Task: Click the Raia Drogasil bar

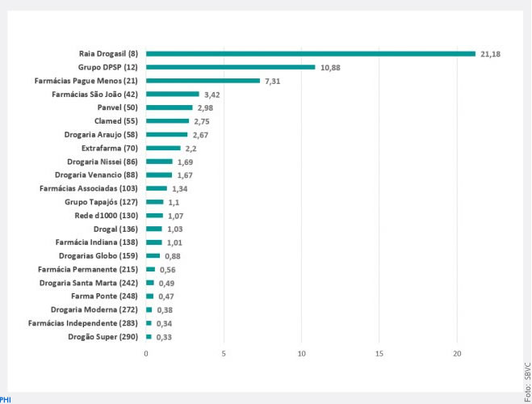Action: click(311, 53)
